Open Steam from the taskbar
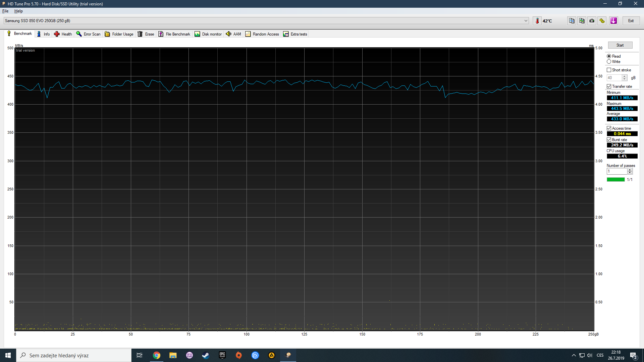The width and height of the screenshot is (644, 362). pos(206,355)
